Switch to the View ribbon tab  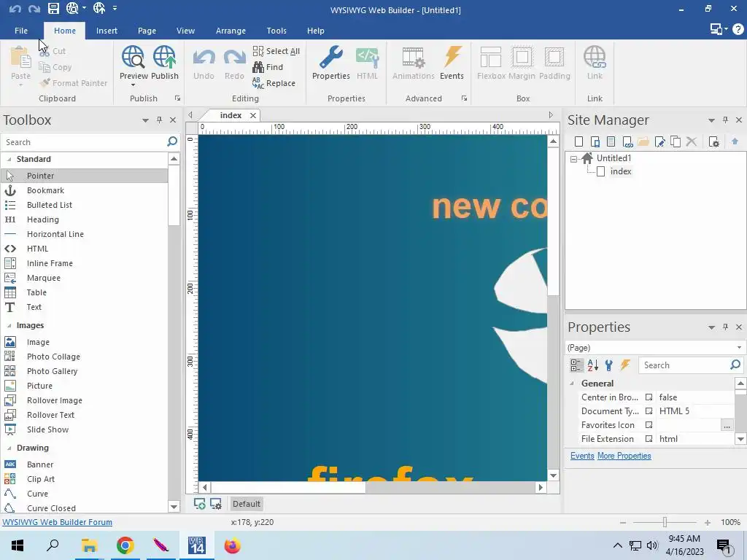click(185, 31)
